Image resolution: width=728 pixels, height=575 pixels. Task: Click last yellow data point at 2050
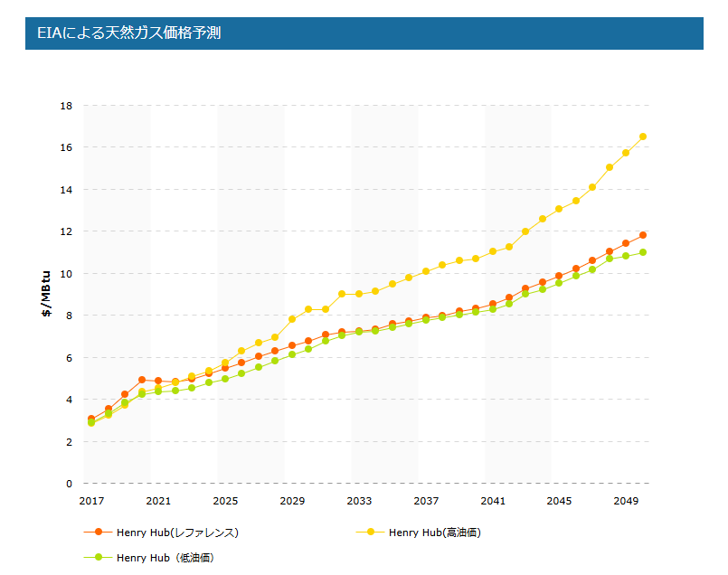click(x=643, y=137)
